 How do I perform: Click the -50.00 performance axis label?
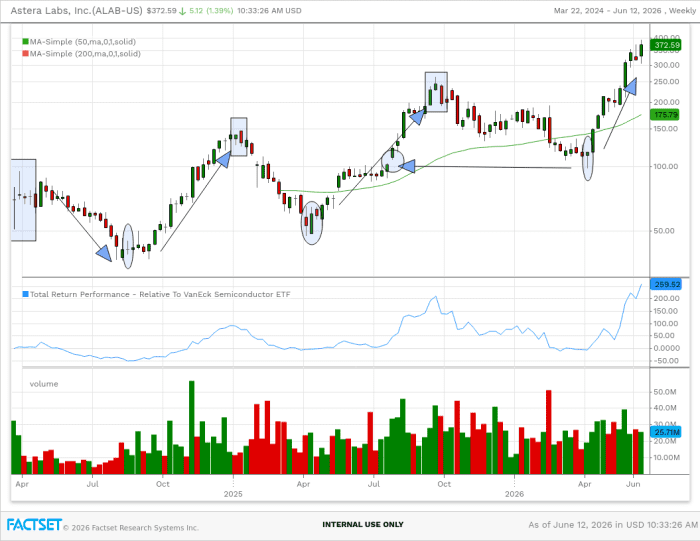666,361
